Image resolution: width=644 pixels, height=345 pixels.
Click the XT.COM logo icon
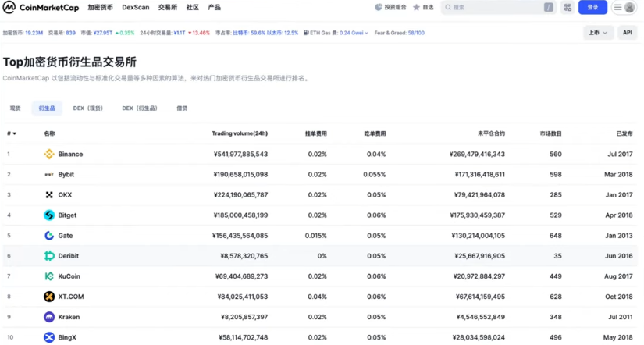click(x=49, y=297)
